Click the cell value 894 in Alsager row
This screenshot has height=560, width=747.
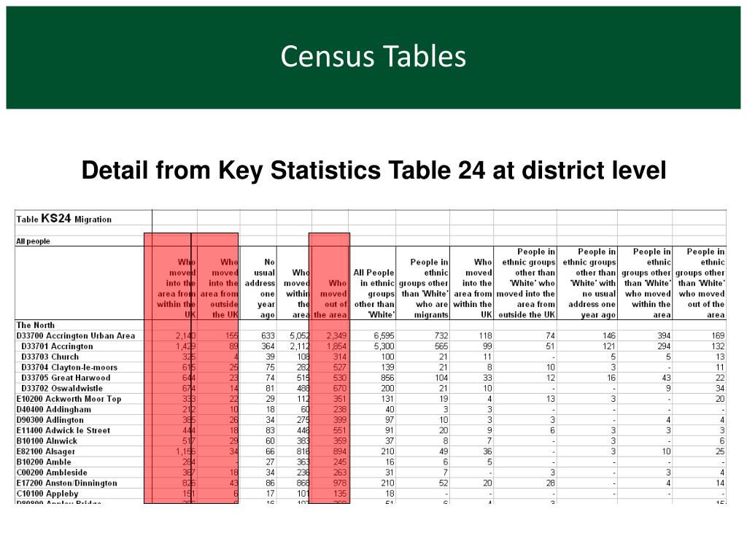click(x=340, y=451)
